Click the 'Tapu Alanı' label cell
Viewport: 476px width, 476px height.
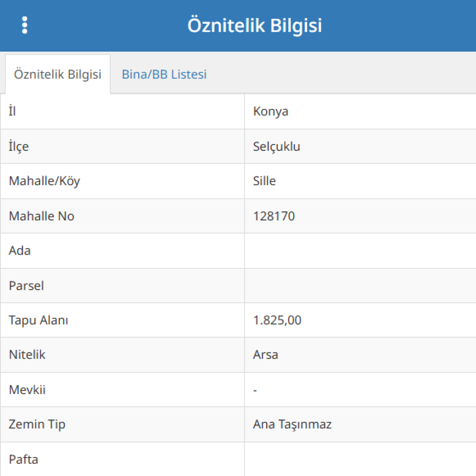pyautogui.click(x=123, y=320)
